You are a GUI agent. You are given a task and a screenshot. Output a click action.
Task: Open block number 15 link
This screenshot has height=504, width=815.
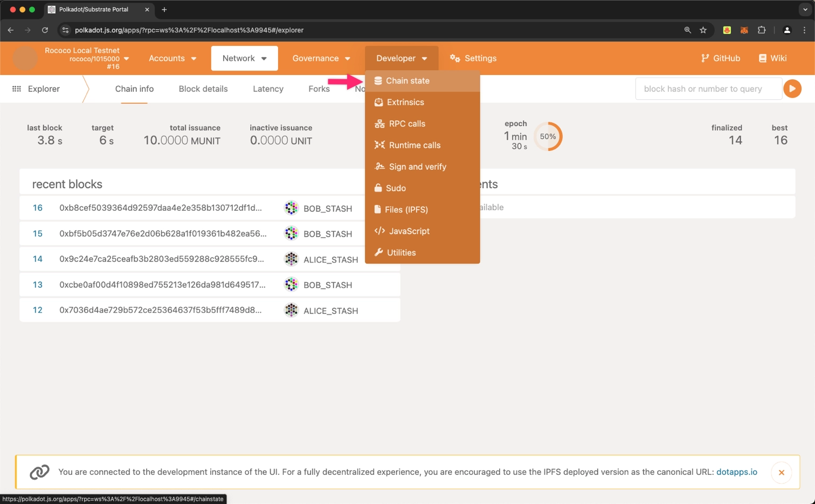pos(37,233)
